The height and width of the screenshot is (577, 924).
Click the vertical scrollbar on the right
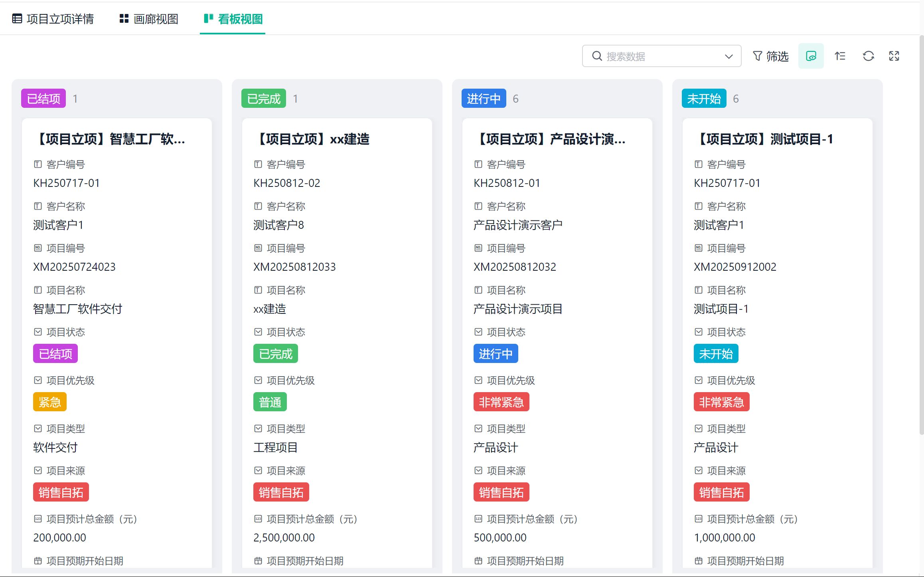click(x=921, y=236)
